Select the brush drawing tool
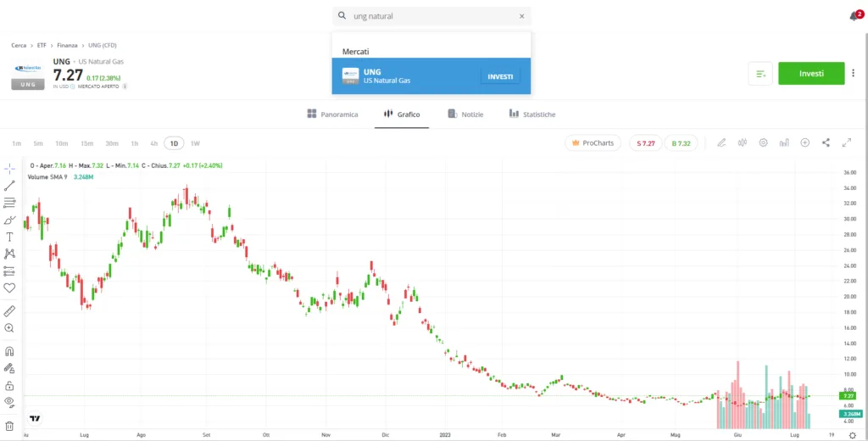The image size is (868, 441). pyautogui.click(x=9, y=220)
